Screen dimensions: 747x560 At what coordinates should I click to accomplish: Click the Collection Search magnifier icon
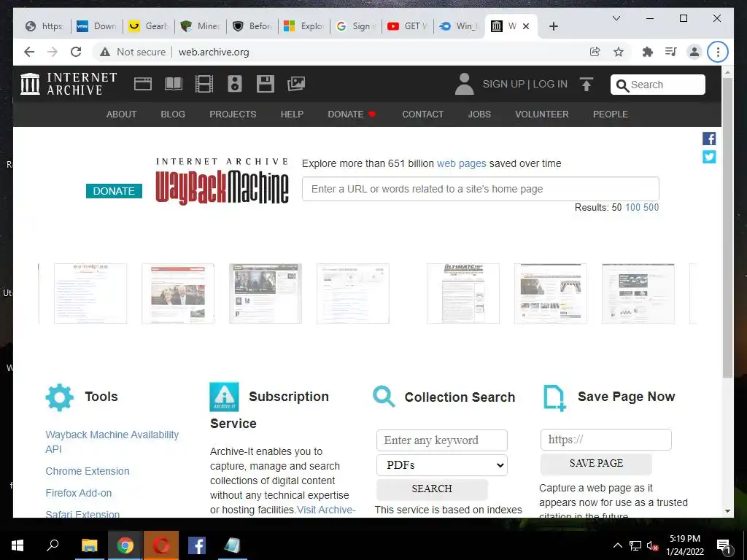384,396
